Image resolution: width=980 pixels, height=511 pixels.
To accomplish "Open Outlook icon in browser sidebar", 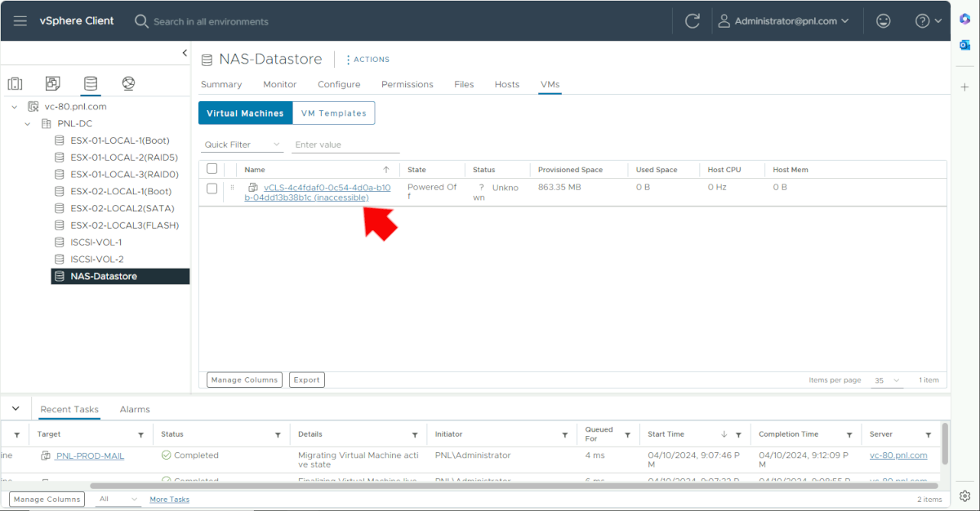I will pos(964,45).
